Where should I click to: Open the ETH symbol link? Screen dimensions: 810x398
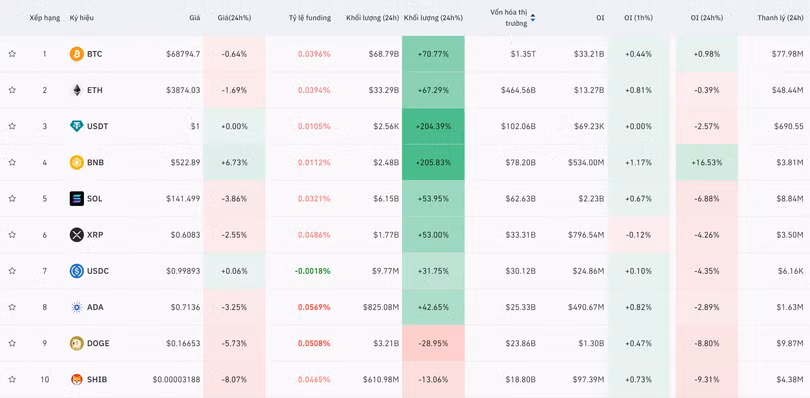(95, 90)
